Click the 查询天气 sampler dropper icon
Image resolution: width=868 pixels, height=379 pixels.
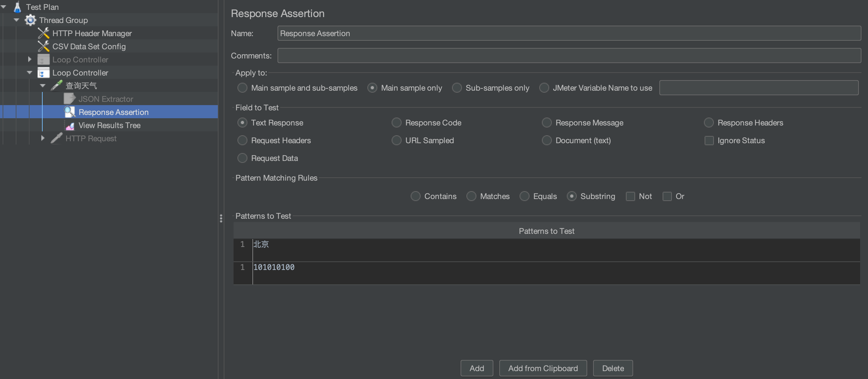[57, 86]
